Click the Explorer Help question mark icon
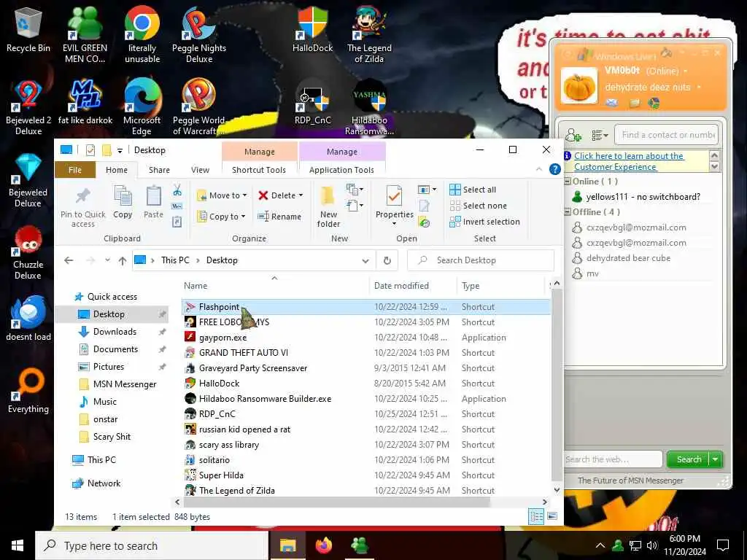 pos(554,169)
